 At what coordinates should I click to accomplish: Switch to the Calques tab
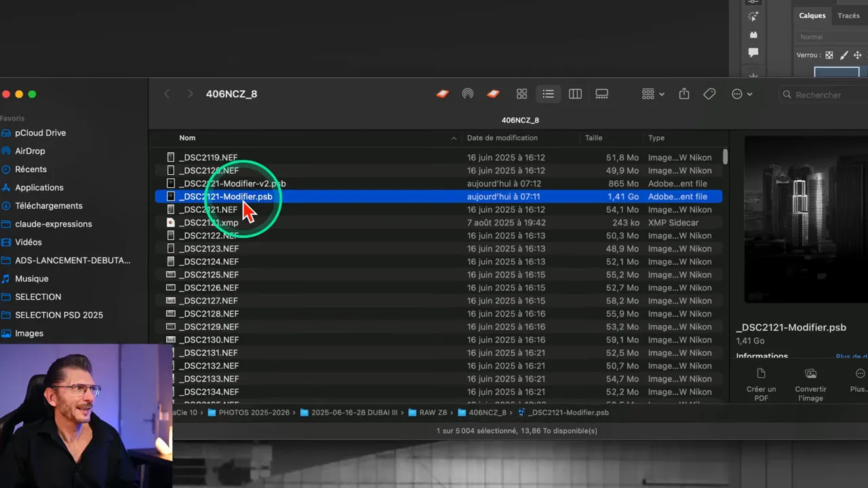(811, 16)
